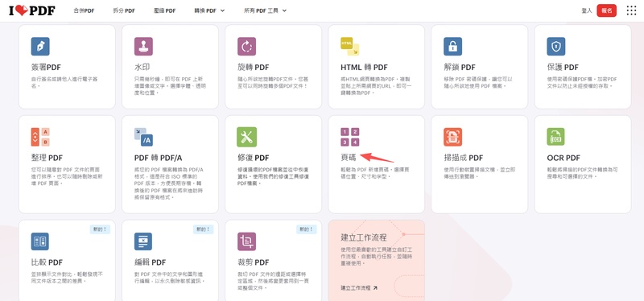Image resolution: width=644 pixels, height=301 pixels.
Task: Open the 修復 PDF title text
Action: point(254,158)
